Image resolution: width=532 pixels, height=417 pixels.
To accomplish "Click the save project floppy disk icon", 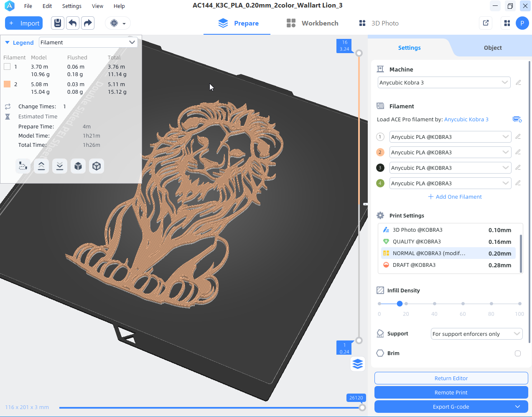I will coord(58,23).
